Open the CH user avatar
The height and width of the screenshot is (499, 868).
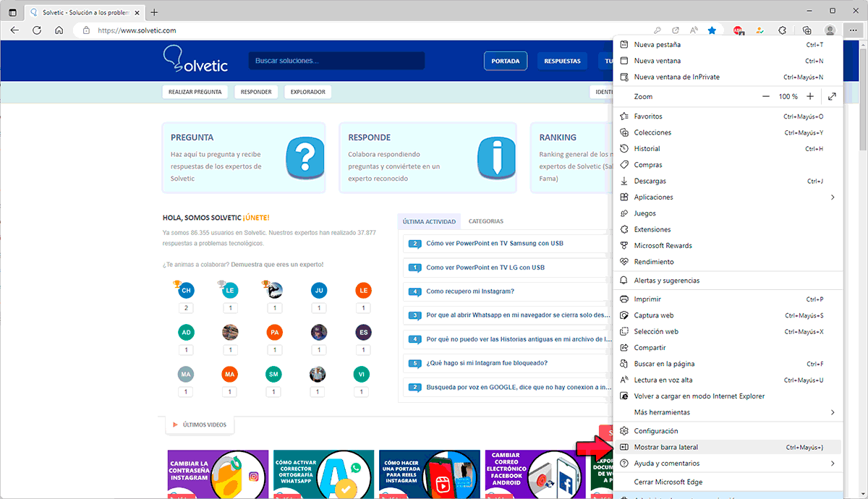point(186,290)
